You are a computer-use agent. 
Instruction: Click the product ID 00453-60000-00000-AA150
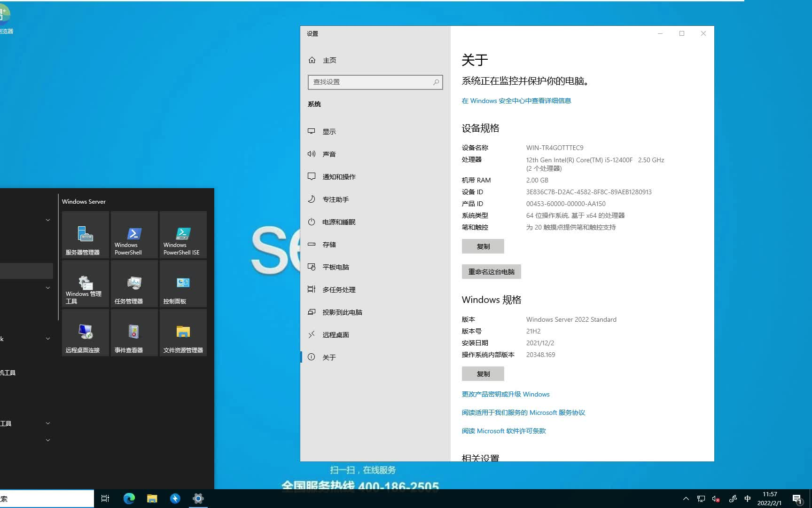566,204
